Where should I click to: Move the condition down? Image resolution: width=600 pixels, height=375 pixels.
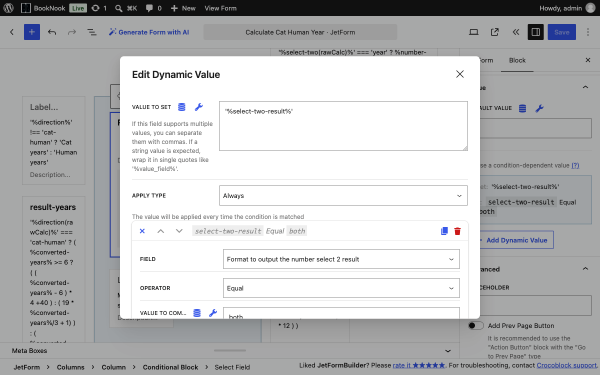point(179,231)
